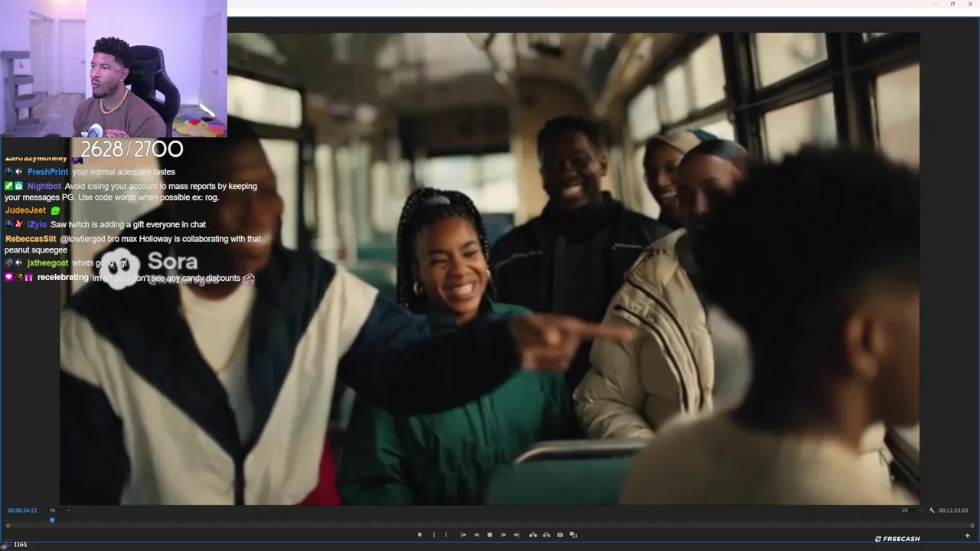Click the recelebrating username in chat

pos(63,278)
